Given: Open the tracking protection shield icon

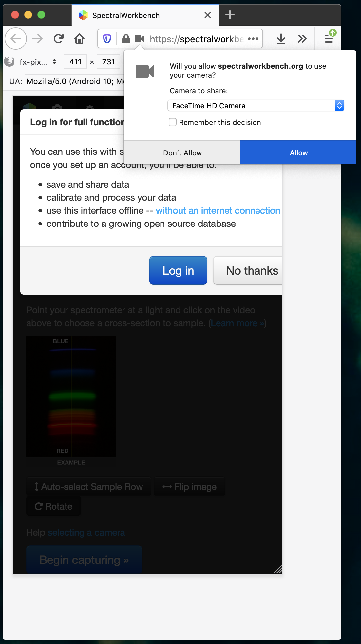Looking at the screenshot, I should pyautogui.click(x=107, y=39).
